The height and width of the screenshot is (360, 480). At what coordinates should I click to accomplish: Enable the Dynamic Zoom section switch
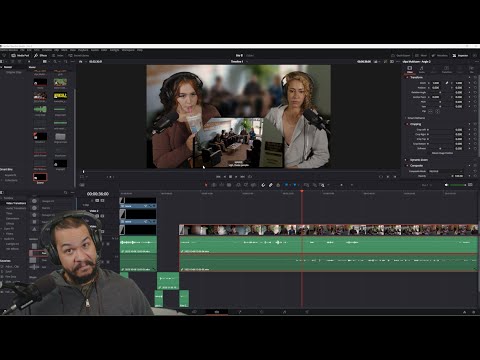tap(407, 160)
